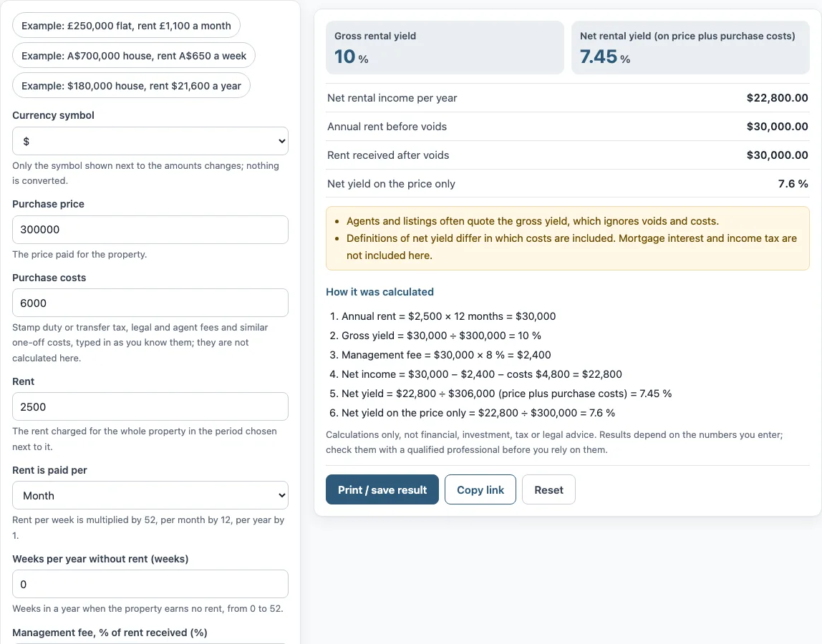Select the Net rental yield 7.45 % value
The height and width of the screenshot is (644, 822).
tap(605, 57)
